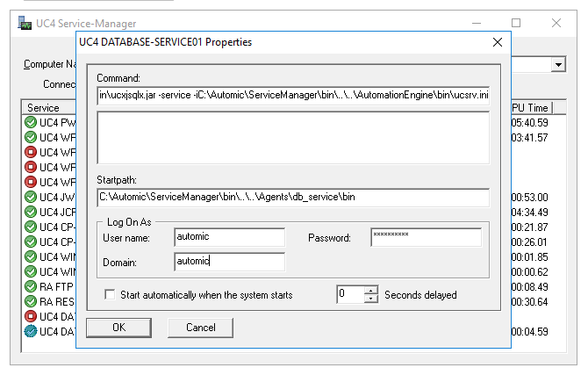This screenshot has width=588, height=375.
Task: Click the blue status icon in last service row
Action: pos(31,331)
